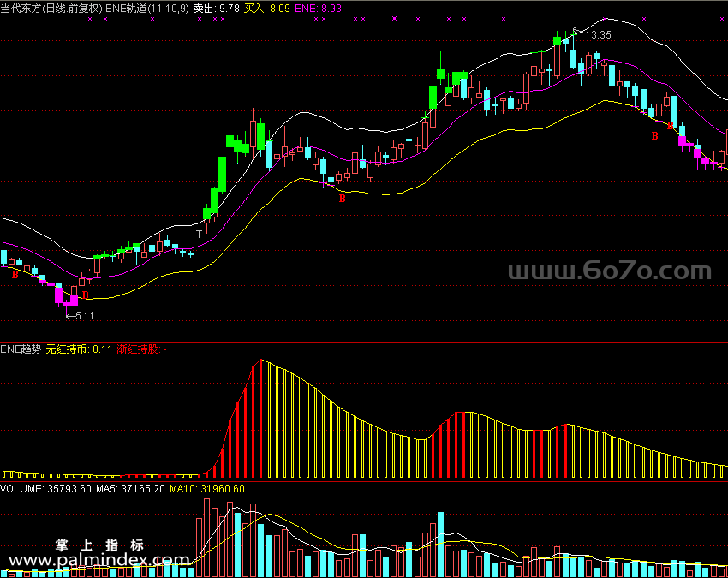Click the 卖出: 9.78 value
The height and width of the screenshot is (578, 728).
point(217,9)
